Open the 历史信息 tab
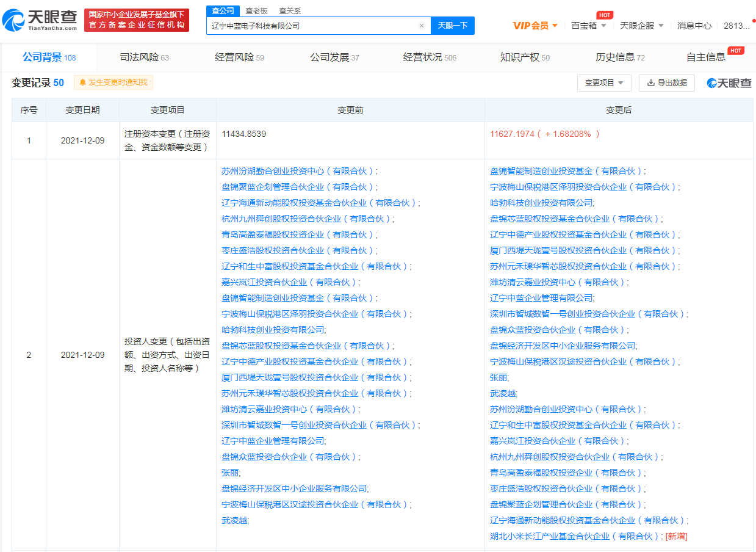 click(620, 57)
